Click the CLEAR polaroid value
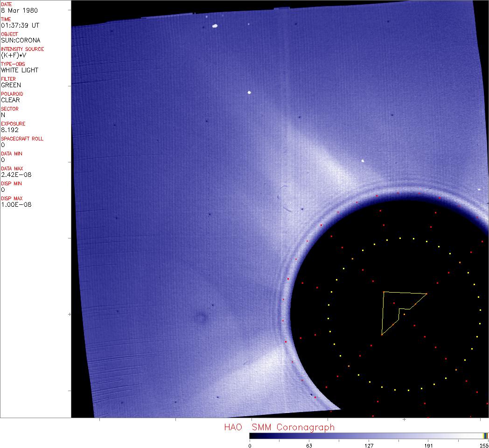This screenshot has width=489, height=448. [11, 100]
